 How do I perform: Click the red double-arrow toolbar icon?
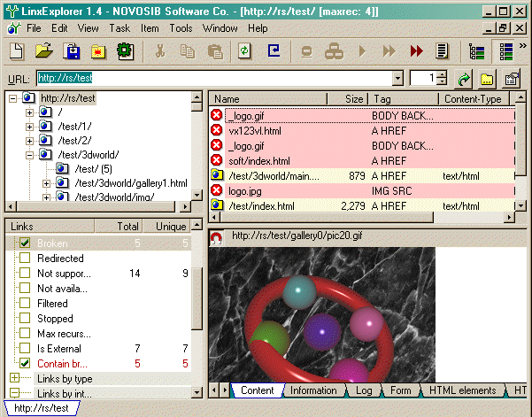click(x=416, y=51)
